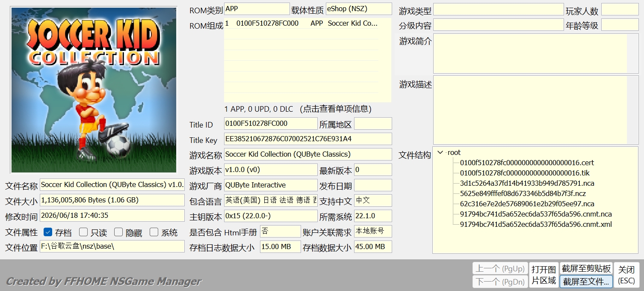Click the 主钥版本 field 0x15 (22.0.0-)
This screenshot has width=644, height=291.
click(x=271, y=216)
